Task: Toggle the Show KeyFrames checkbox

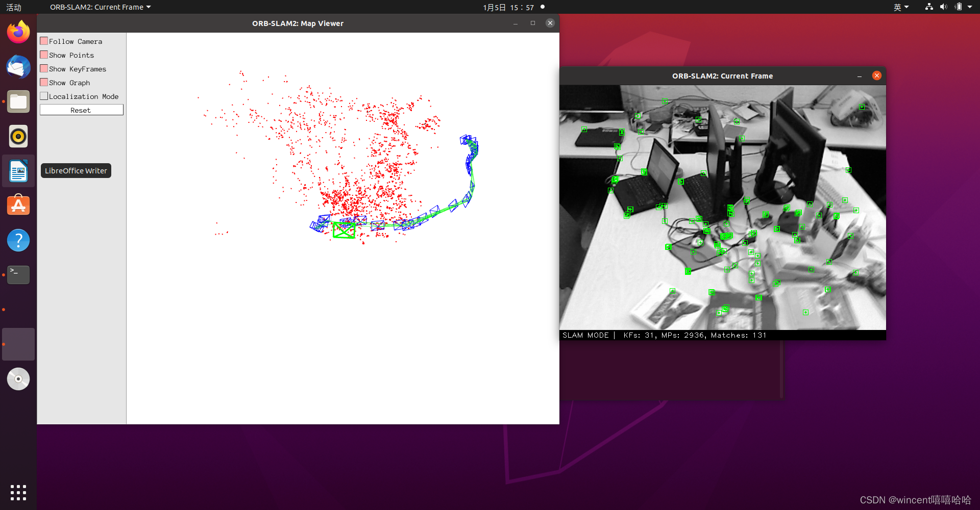Action: click(44, 69)
